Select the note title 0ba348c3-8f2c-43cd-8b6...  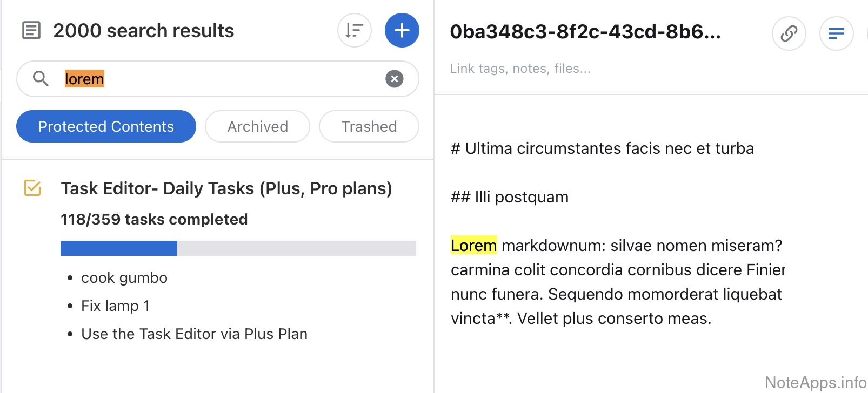(x=585, y=32)
